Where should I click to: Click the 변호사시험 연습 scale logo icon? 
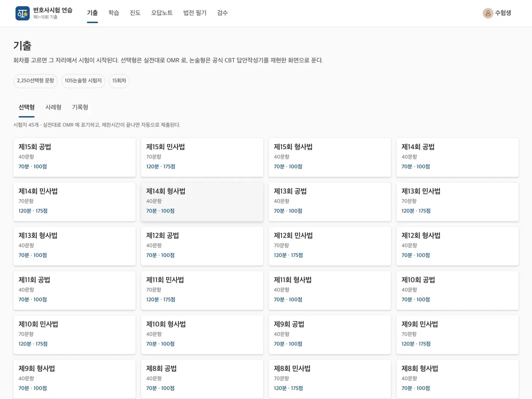[x=23, y=13]
